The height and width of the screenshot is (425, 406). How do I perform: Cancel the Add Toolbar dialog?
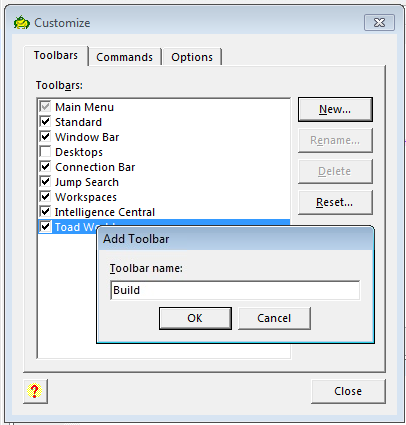[274, 318]
